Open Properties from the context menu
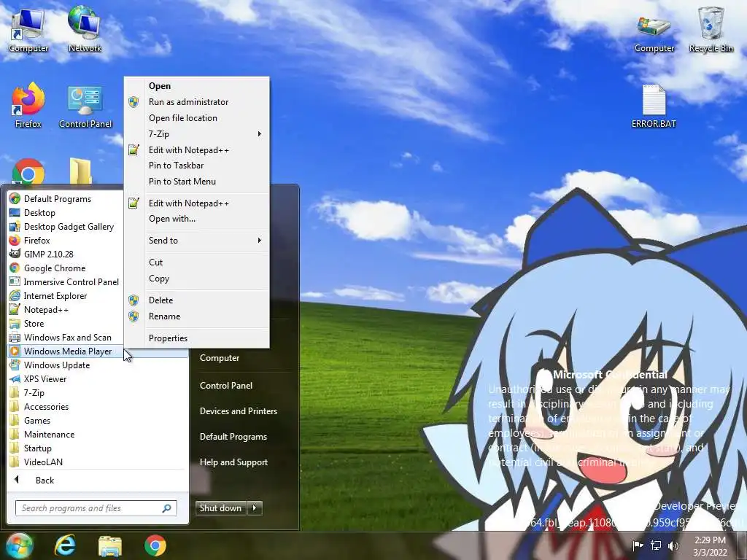Viewport: 747px width, 560px height. pos(197,338)
